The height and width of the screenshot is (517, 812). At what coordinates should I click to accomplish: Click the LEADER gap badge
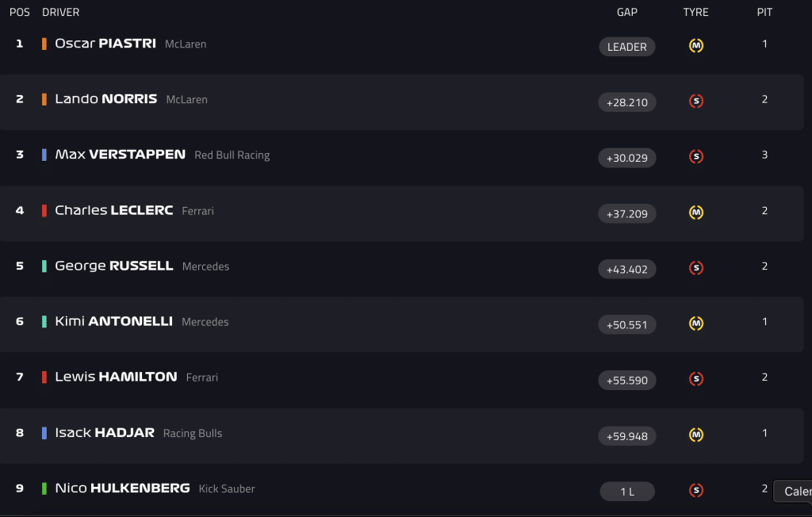pos(627,47)
